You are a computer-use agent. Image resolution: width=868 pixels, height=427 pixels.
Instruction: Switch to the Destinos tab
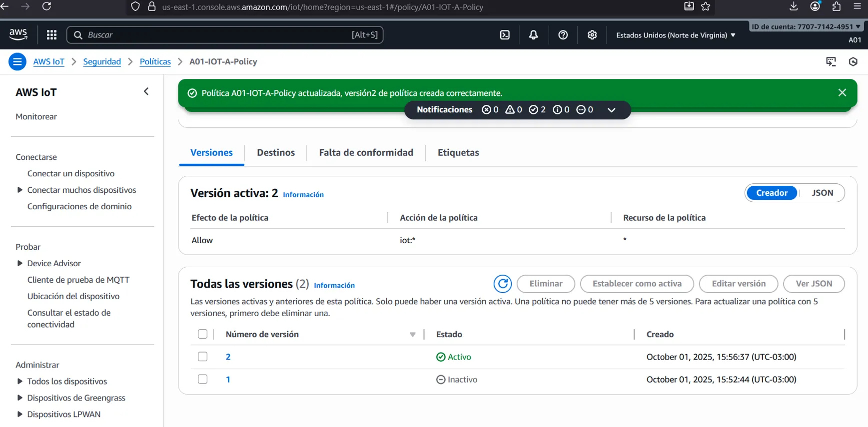point(275,153)
